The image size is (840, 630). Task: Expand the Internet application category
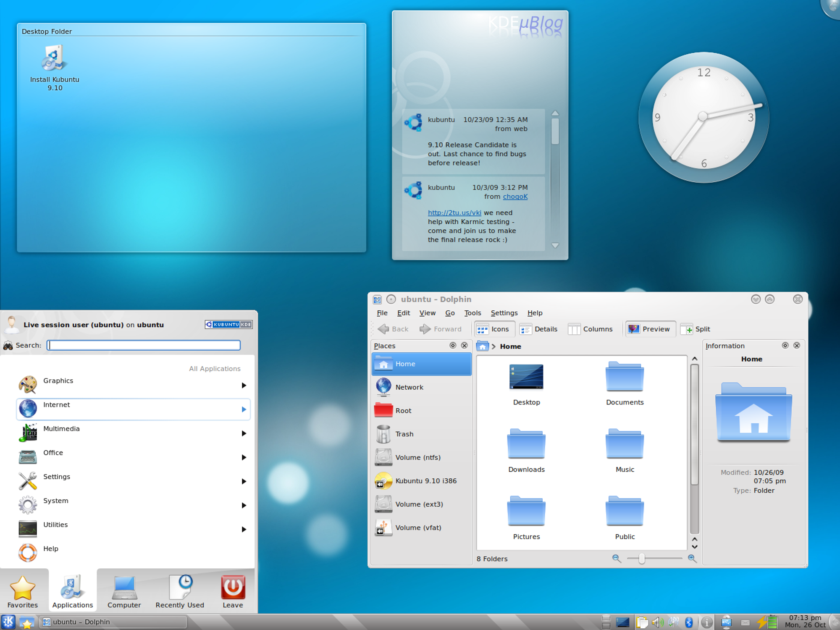pos(133,409)
